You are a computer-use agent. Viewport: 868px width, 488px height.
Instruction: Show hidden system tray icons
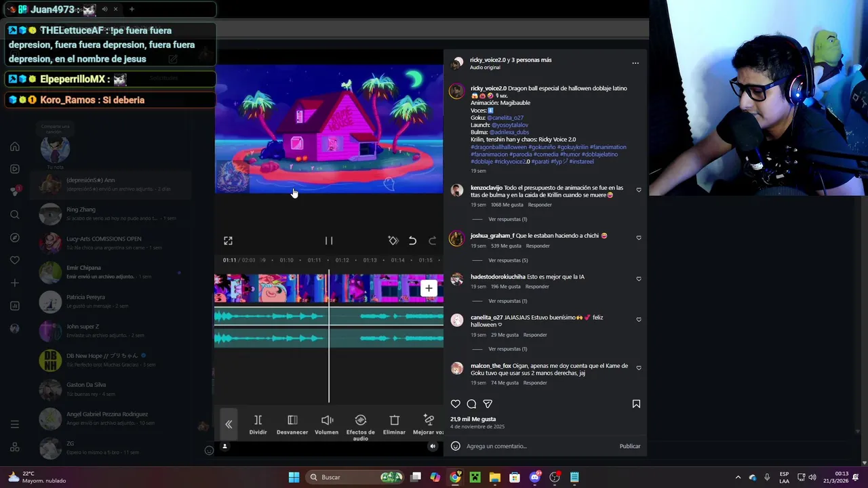pos(738,477)
